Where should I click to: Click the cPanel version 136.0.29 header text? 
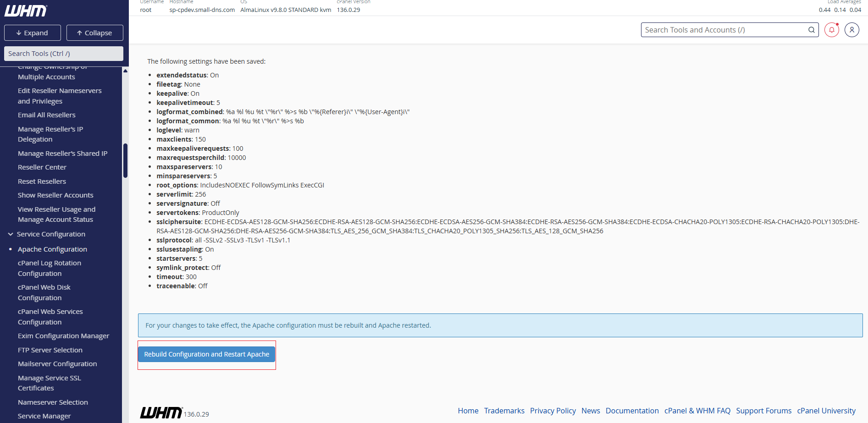(x=348, y=10)
